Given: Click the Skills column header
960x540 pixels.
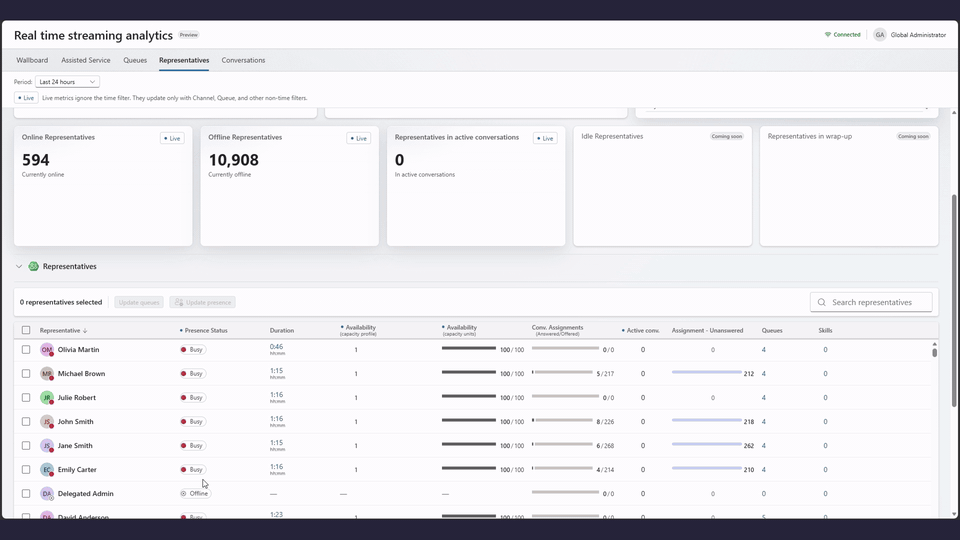Looking at the screenshot, I should click(x=825, y=331).
